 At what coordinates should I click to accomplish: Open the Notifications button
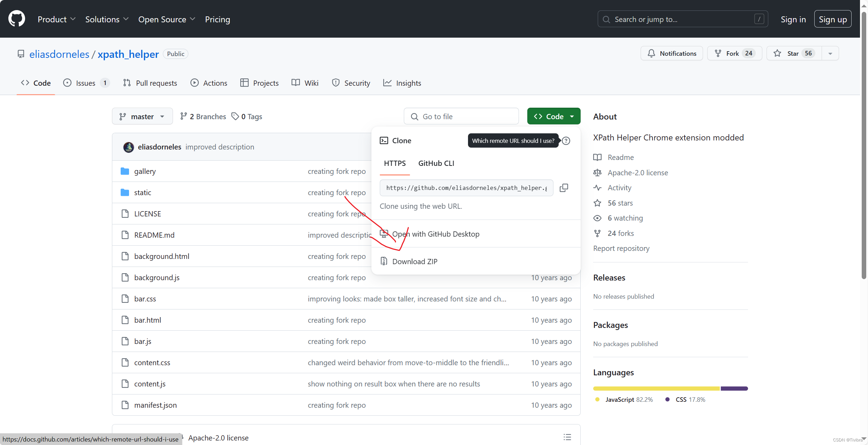coord(671,53)
